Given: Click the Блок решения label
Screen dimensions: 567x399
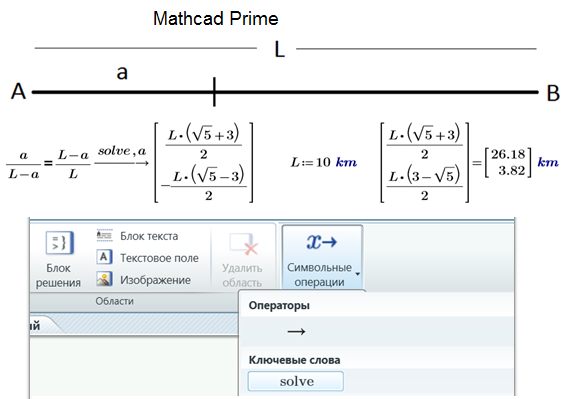Looking at the screenshot, I should pos(58,275).
